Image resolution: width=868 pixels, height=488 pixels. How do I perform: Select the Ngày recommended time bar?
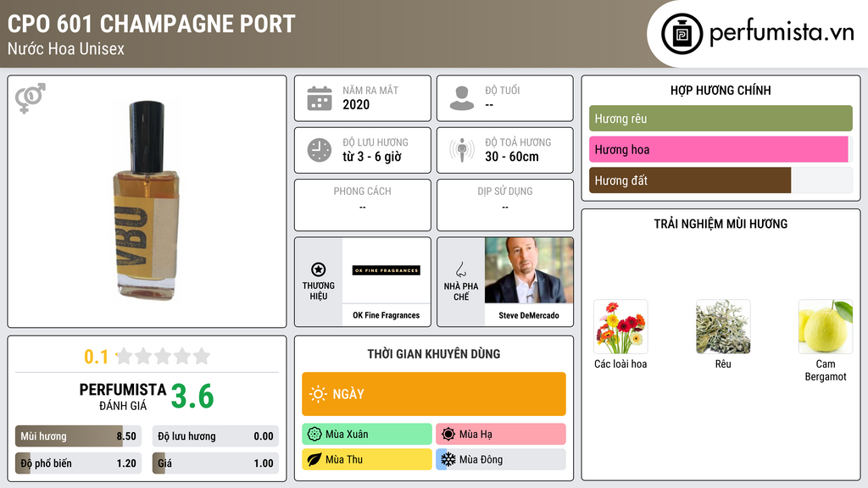pos(434,394)
